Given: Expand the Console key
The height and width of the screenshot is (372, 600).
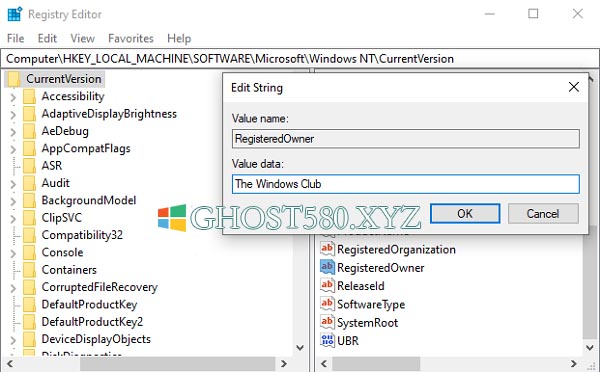Looking at the screenshot, I should [13, 253].
